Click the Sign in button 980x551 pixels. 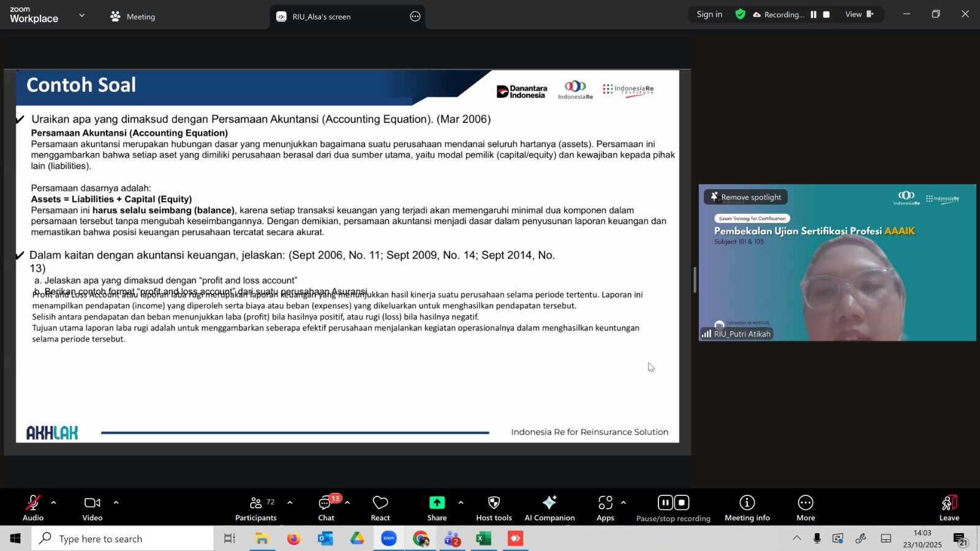click(709, 15)
